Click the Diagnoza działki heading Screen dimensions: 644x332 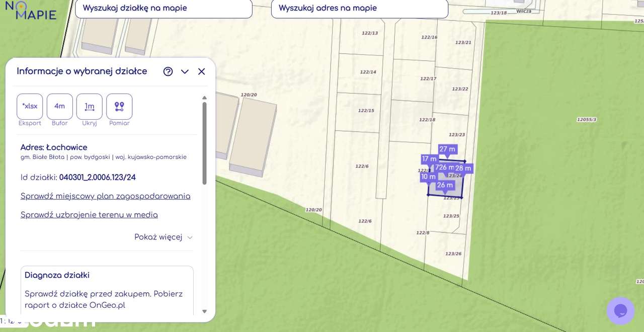click(57, 275)
